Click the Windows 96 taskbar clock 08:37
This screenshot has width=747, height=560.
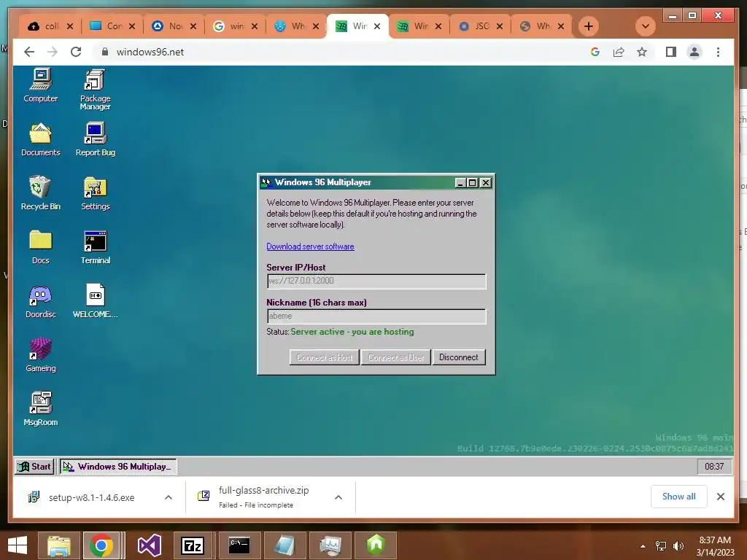click(714, 467)
